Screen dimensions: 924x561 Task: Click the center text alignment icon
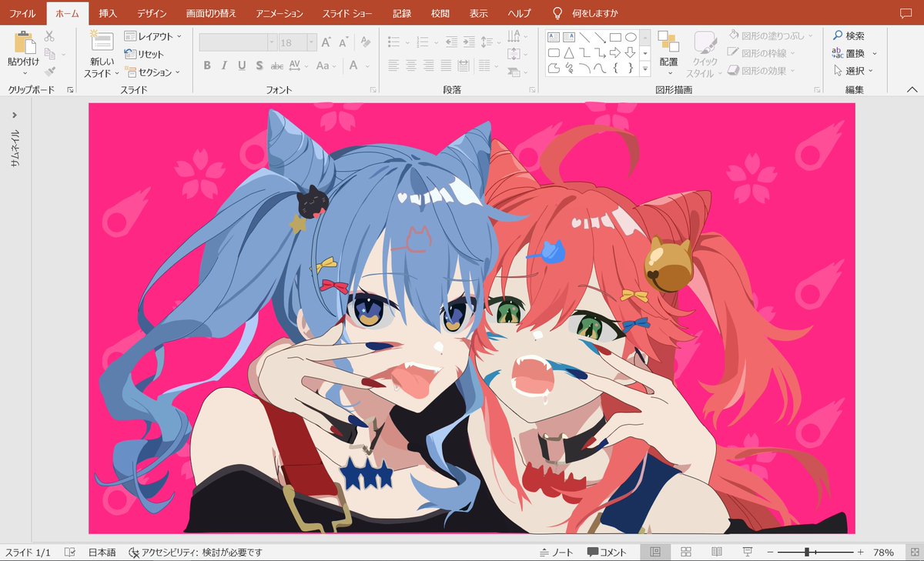click(x=410, y=65)
